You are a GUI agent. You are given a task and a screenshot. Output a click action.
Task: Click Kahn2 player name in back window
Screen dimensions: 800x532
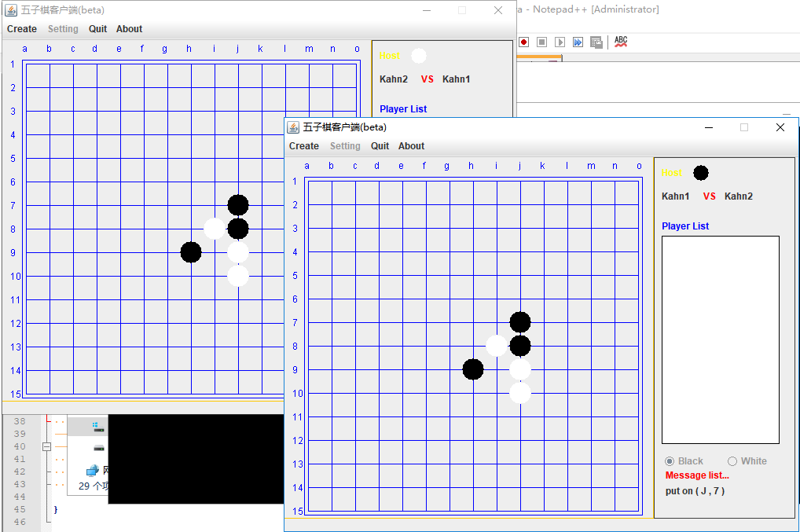[394, 79]
